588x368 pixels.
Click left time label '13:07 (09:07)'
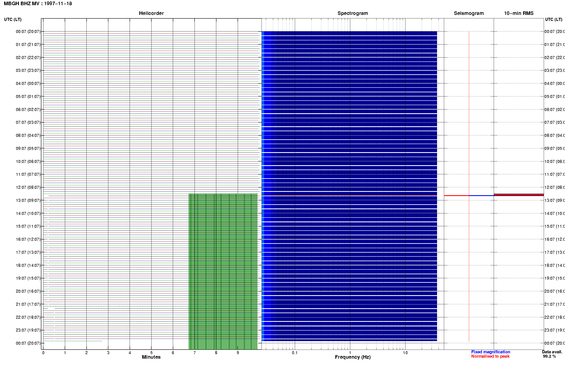[x=28, y=200]
